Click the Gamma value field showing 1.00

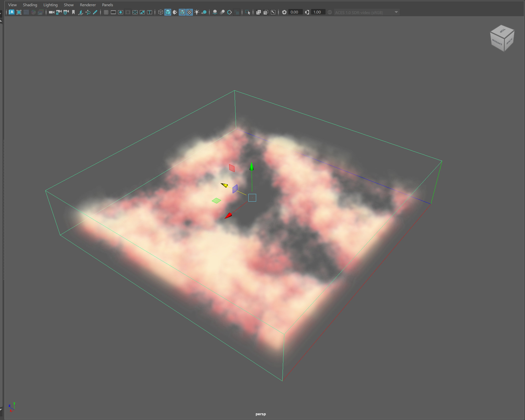click(x=317, y=12)
